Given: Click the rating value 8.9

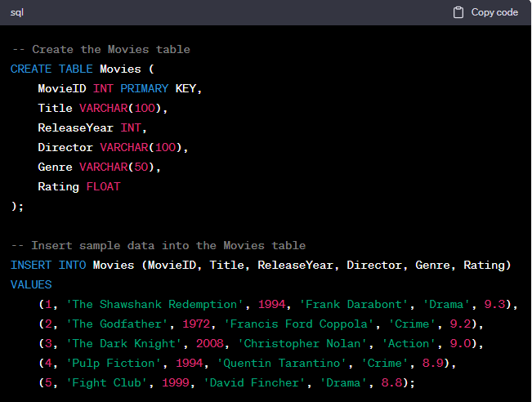Looking at the screenshot, I should [433, 364].
